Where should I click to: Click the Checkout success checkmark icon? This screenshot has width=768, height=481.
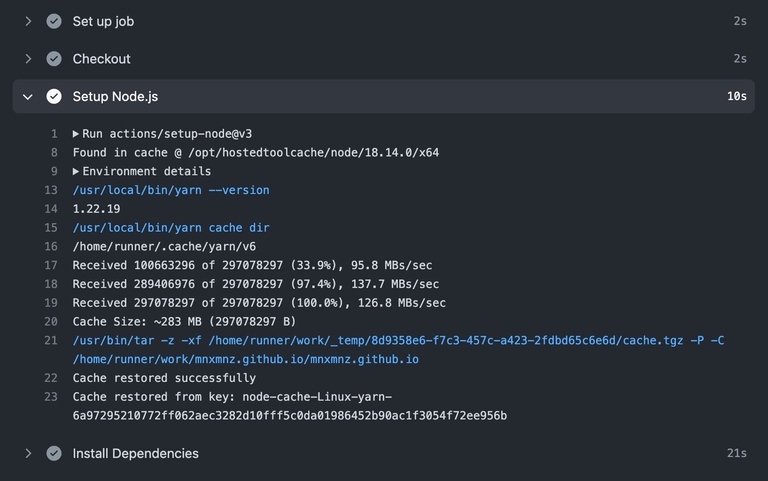[x=54, y=59]
